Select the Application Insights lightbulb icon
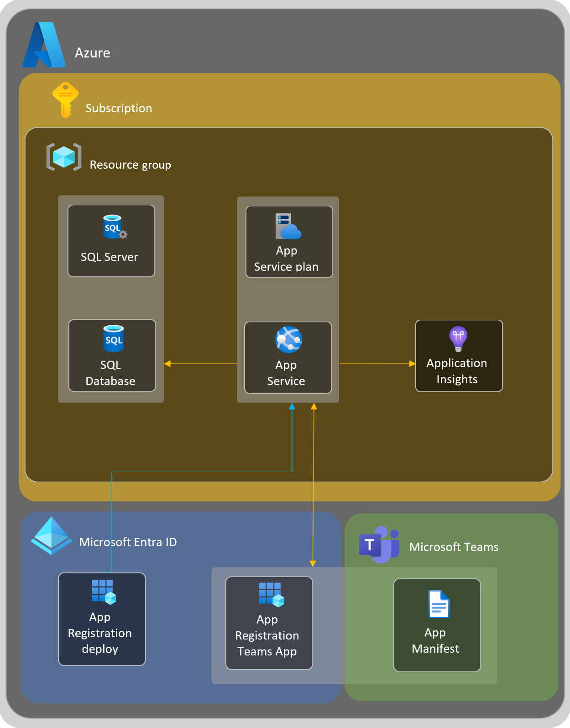570x728 pixels. (458, 339)
